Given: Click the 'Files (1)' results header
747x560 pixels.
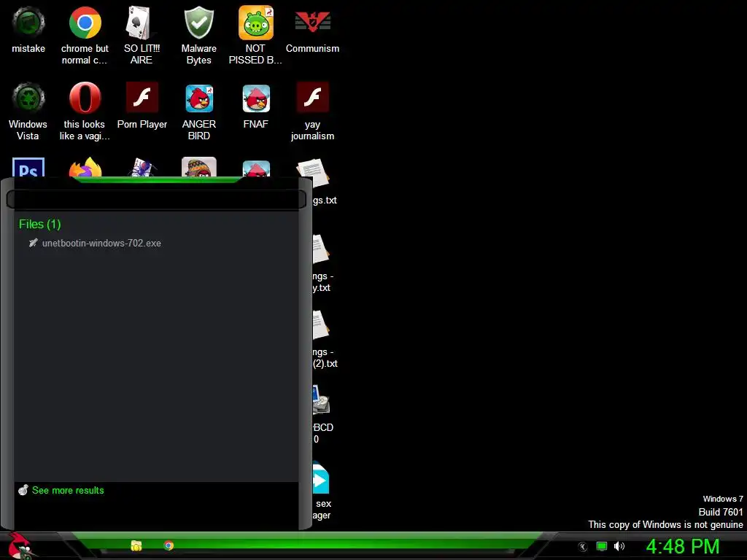Looking at the screenshot, I should (x=40, y=225).
